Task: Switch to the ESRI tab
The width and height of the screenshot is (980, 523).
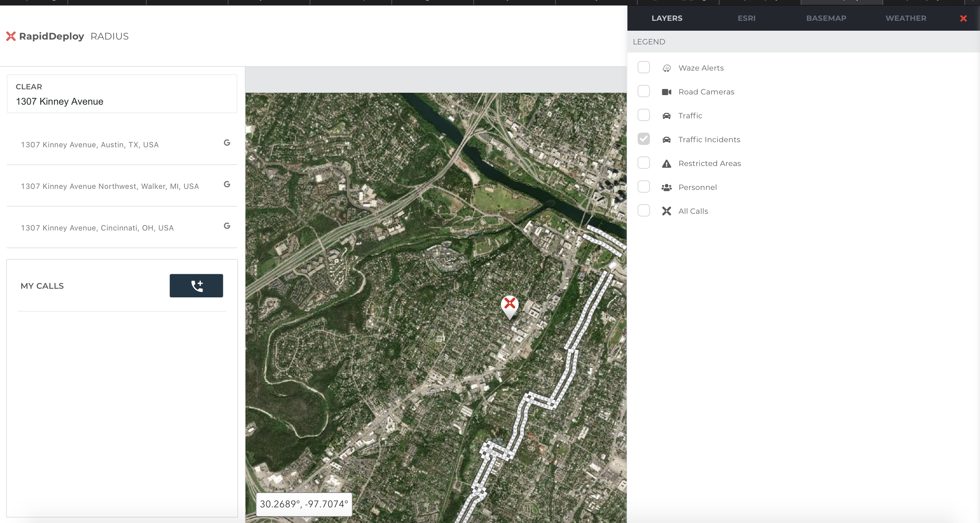Action: [x=746, y=18]
